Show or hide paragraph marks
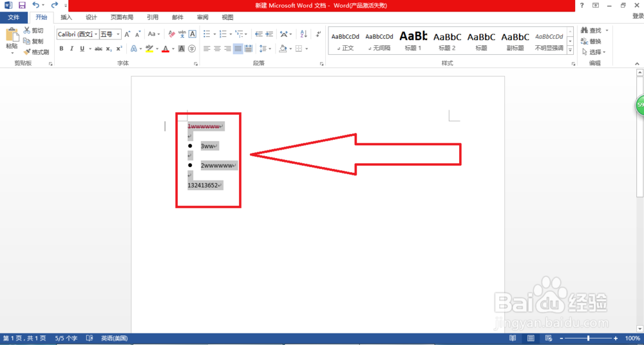Screen dimensions: 644x345 (318, 34)
